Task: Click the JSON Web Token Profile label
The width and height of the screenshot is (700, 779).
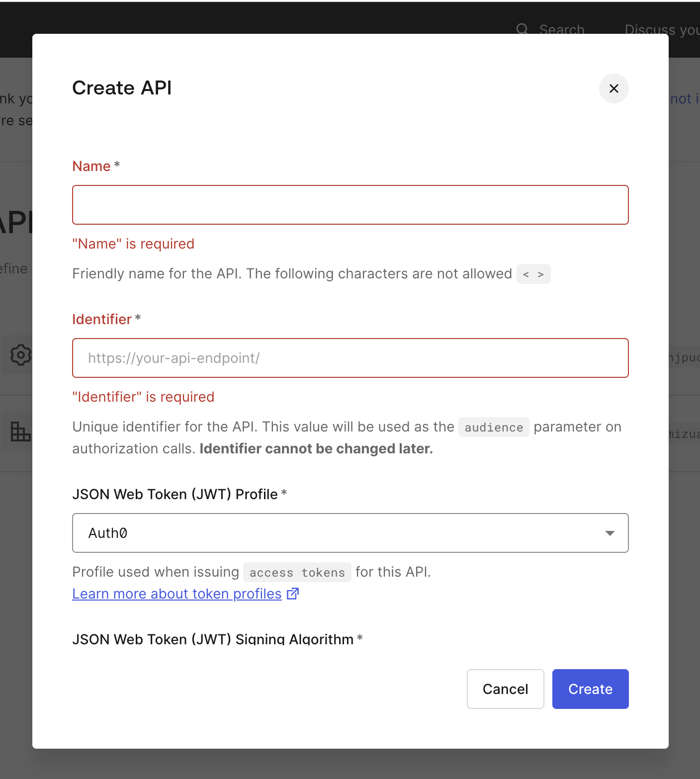Action: coord(175,494)
